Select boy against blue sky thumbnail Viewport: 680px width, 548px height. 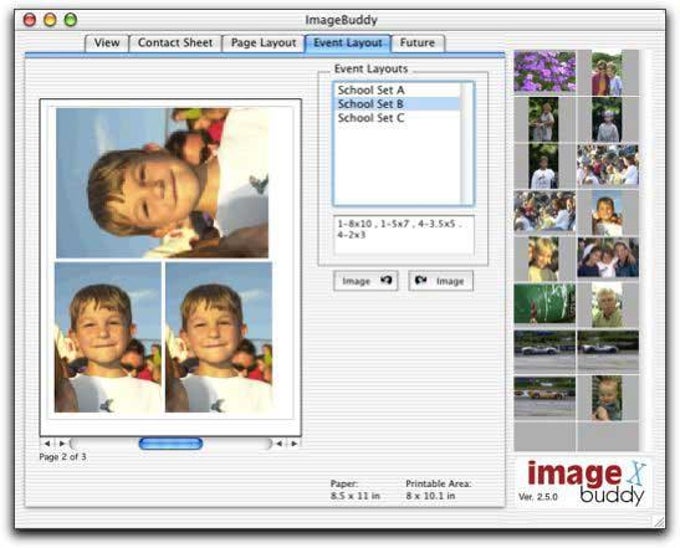click(607, 213)
